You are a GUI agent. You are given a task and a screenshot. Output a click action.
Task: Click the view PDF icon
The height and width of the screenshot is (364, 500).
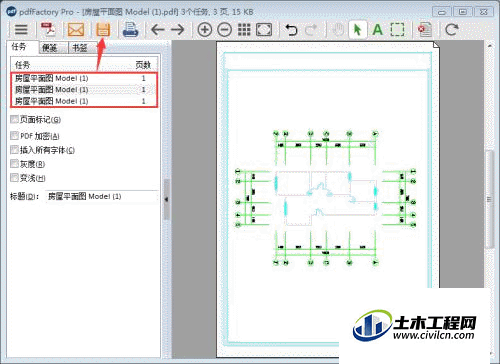[x=48, y=30]
